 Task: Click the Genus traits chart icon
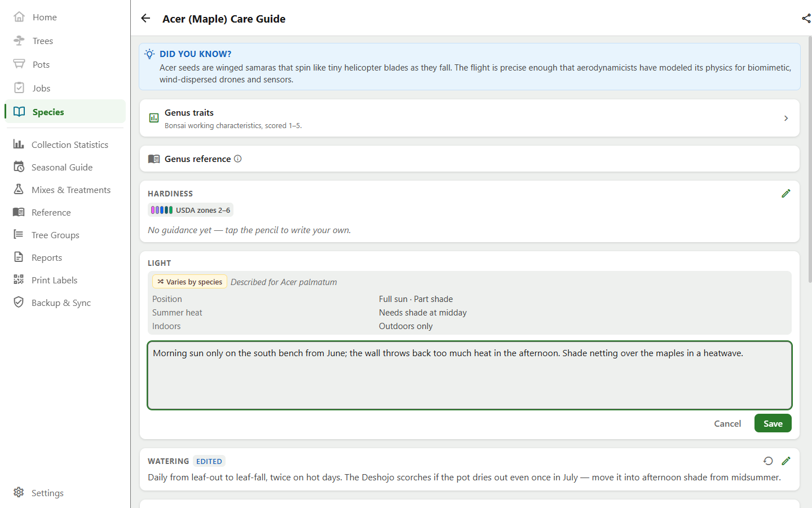pyautogui.click(x=154, y=118)
